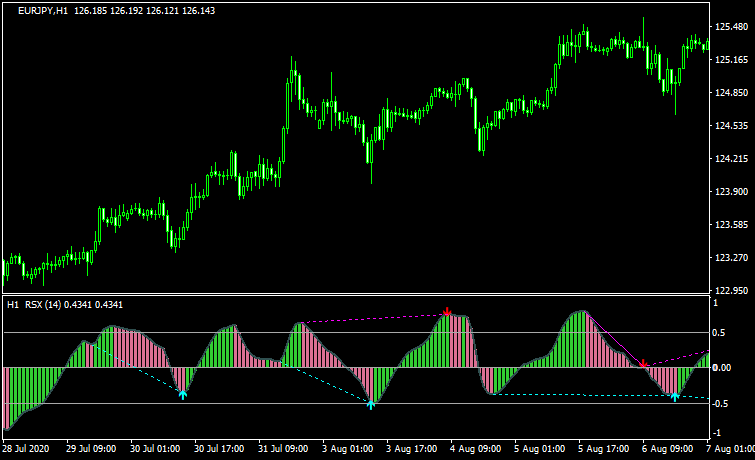Select the magenta dashed divergence line
The width and height of the screenshot is (755, 460).
click(370, 319)
